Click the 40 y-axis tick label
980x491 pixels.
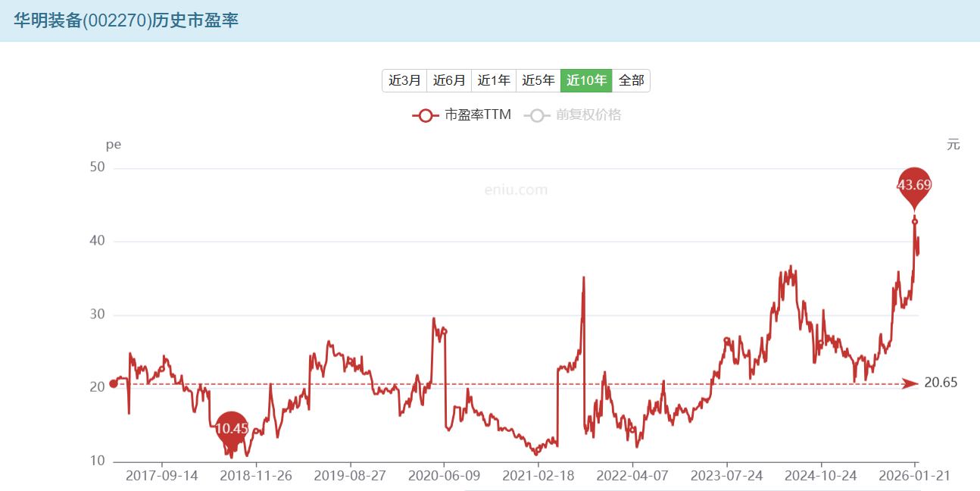point(98,241)
